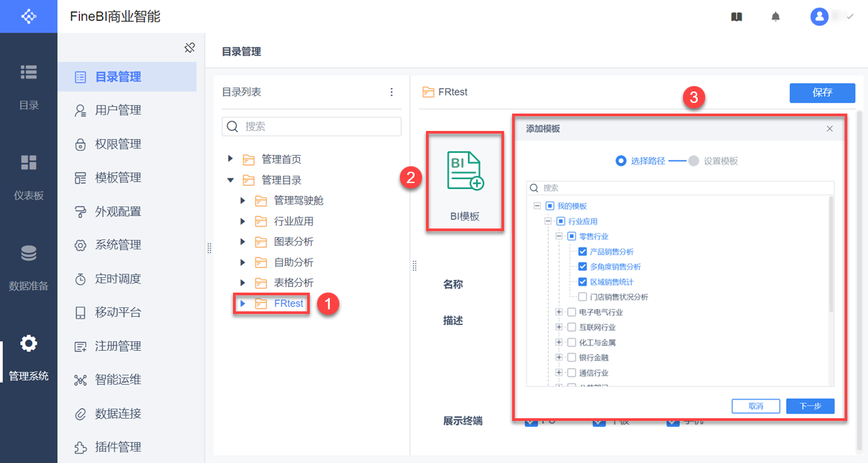Screen dimensions: 868x463
Task: Expand the 表格分析 folder
Action: pos(242,283)
